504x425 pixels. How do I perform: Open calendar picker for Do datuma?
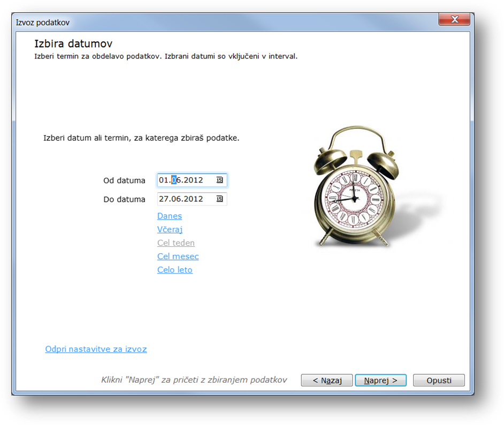[219, 199]
